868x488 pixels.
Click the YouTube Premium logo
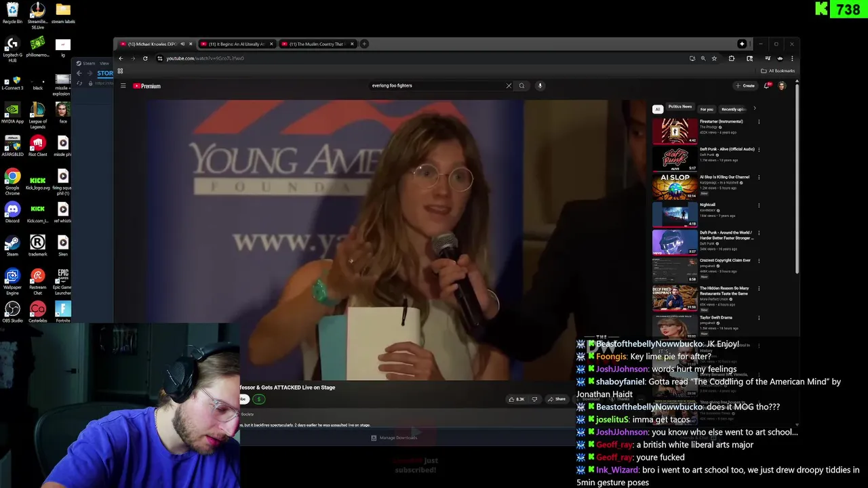coord(146,86)
